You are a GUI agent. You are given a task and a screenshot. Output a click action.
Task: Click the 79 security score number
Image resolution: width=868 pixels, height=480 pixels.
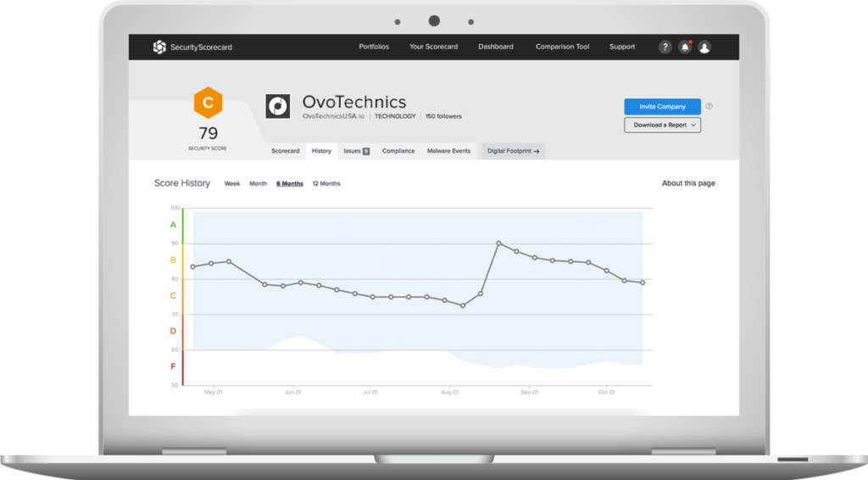[x=209, y=133]
